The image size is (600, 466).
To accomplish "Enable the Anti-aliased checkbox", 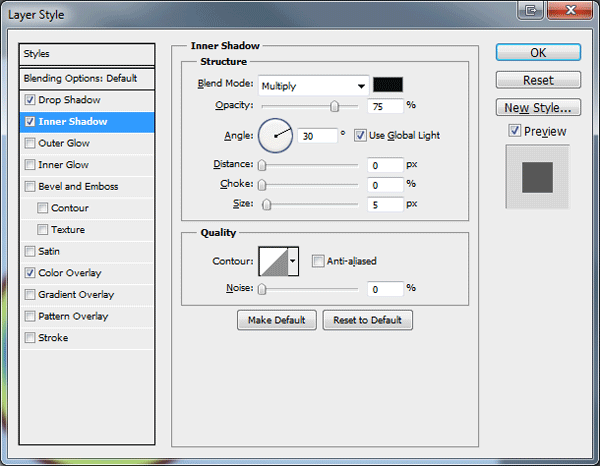I will 318,261.
